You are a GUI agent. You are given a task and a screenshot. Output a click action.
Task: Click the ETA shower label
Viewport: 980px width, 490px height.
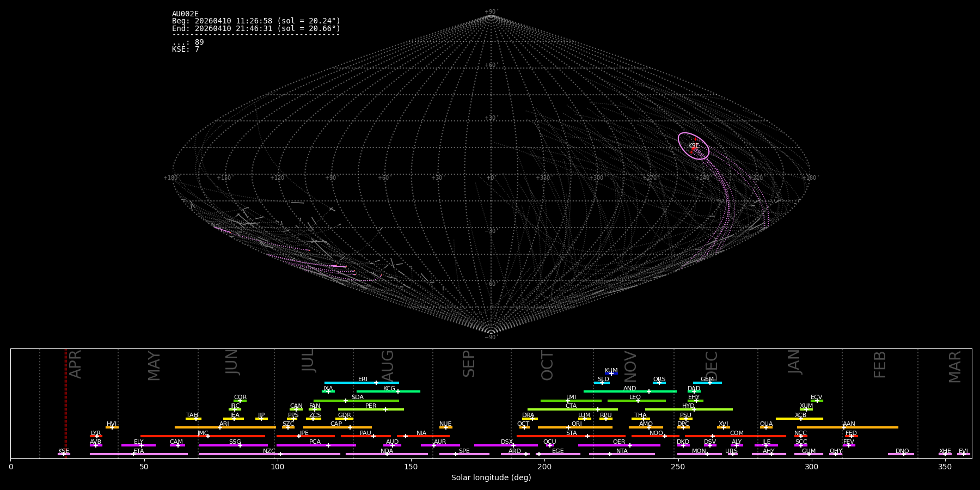click(x=139, y=451)
